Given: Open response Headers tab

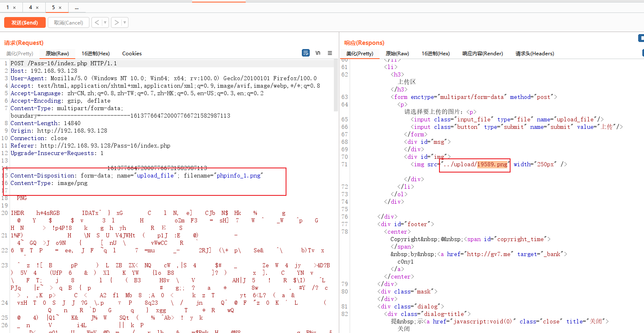Looking at the screenshot, I should coord(535,53).
